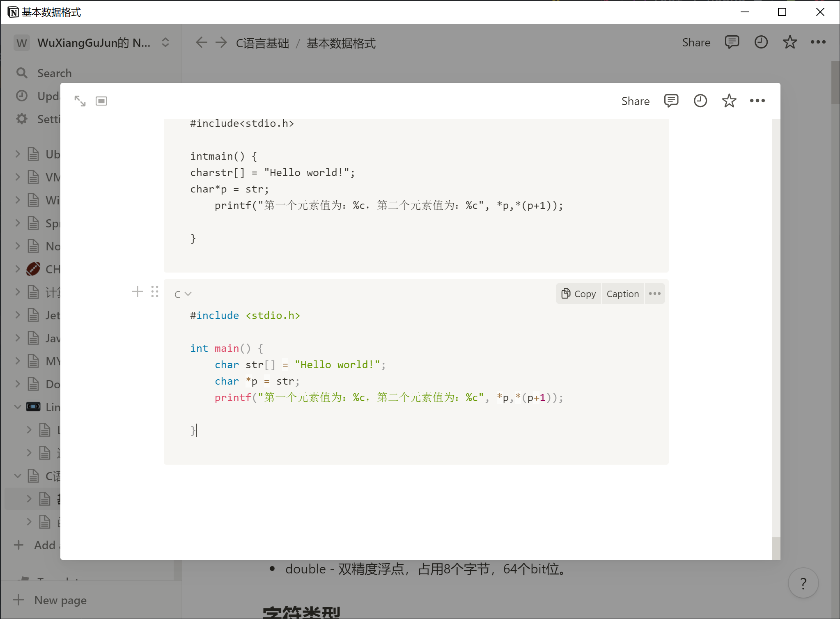Open comments icon in peek header
The height and width of the screenshot is (619, 840).
(671, 101)
